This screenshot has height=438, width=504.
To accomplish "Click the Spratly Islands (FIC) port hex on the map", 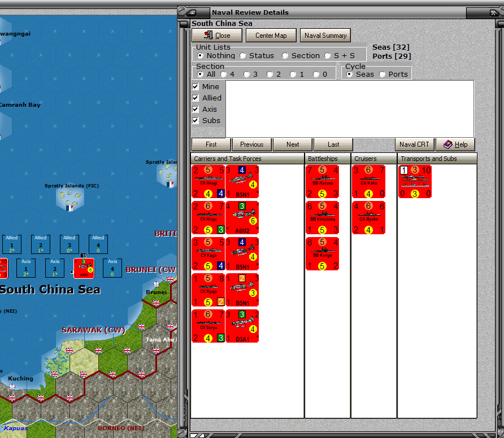I will coord(69,198).
